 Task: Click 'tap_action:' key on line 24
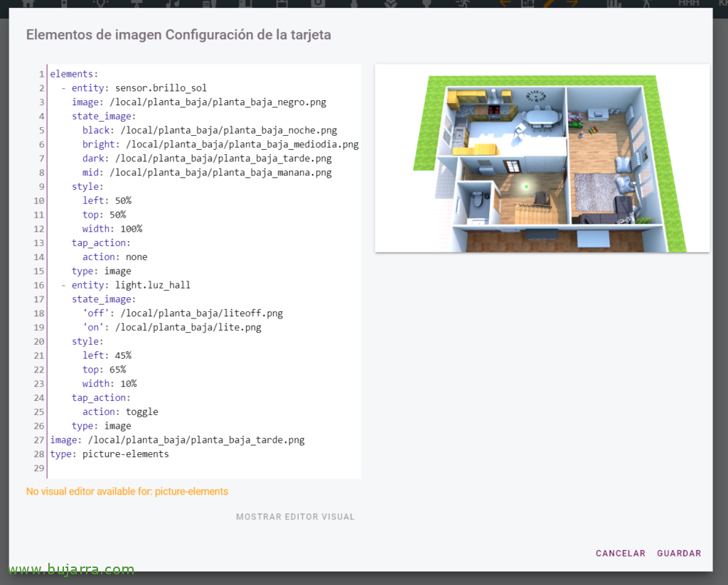(101, 398)
